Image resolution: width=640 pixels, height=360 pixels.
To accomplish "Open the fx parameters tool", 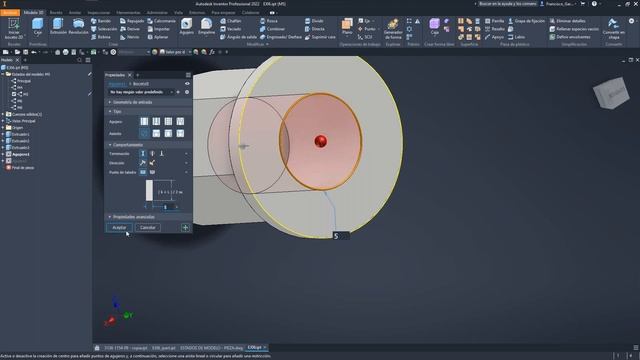I will point(212,52).
